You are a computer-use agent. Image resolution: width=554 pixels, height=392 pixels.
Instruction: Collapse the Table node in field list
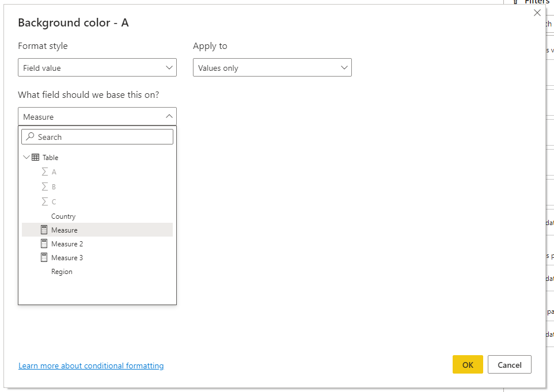(x=26, y=157)
